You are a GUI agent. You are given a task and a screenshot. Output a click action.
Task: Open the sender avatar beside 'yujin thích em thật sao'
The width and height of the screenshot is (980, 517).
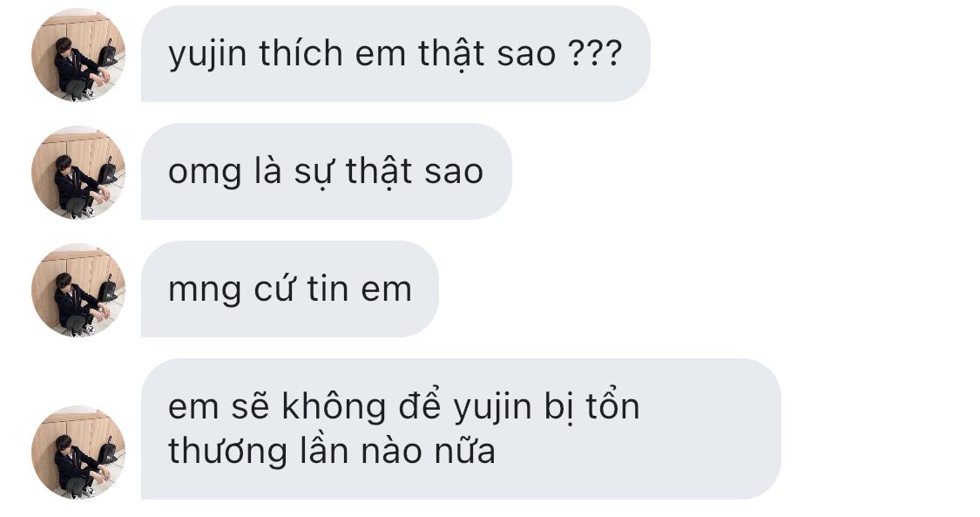point(78,54)
